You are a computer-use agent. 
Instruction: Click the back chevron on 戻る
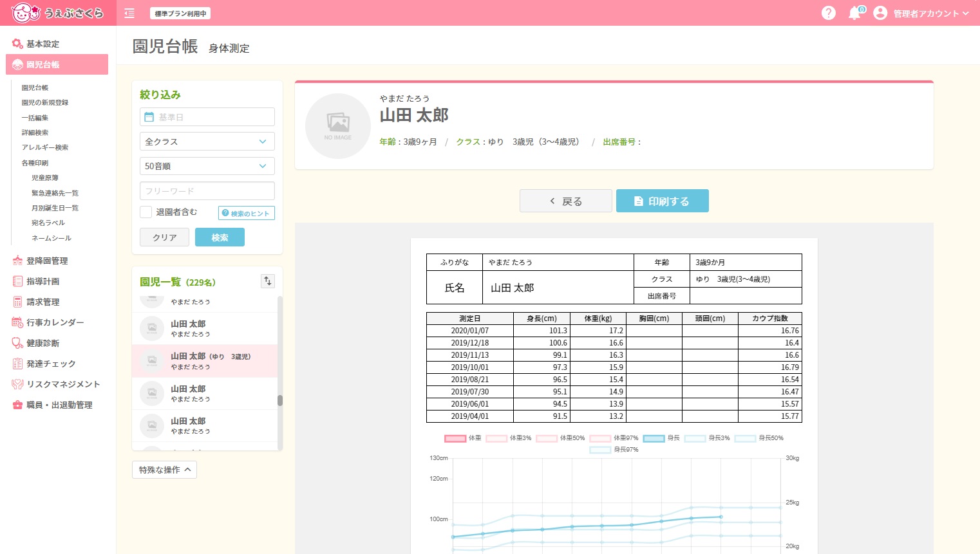552,201
